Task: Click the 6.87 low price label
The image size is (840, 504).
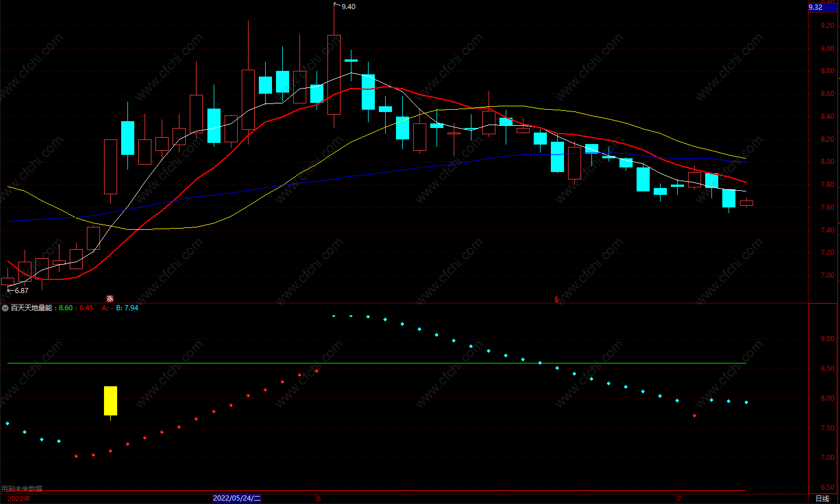Action: point(21,291)
